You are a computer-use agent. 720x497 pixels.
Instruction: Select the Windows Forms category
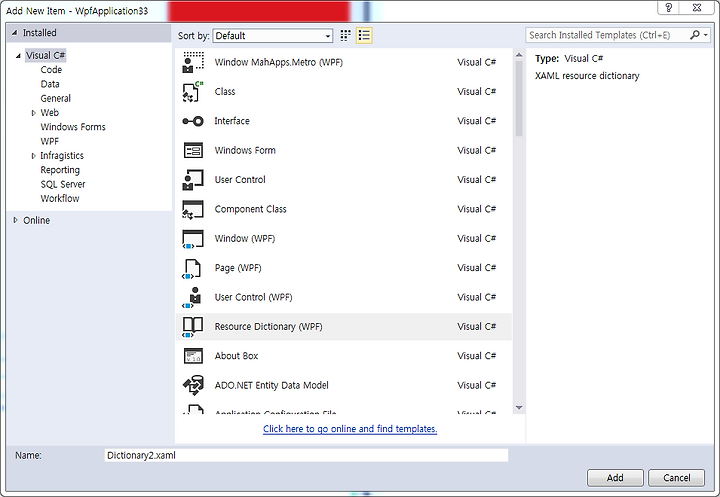(x=73, y=127)
